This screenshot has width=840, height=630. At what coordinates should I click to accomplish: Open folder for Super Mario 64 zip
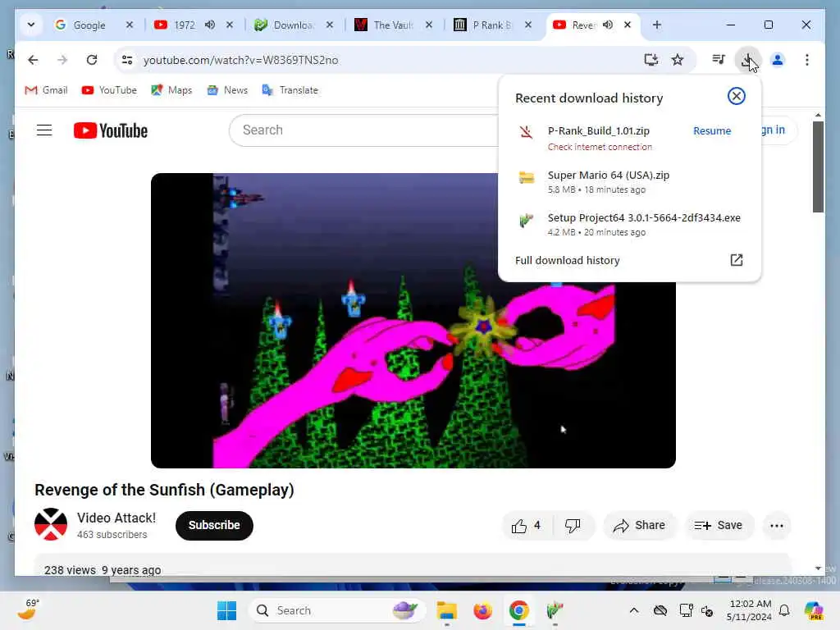(526, 177)
